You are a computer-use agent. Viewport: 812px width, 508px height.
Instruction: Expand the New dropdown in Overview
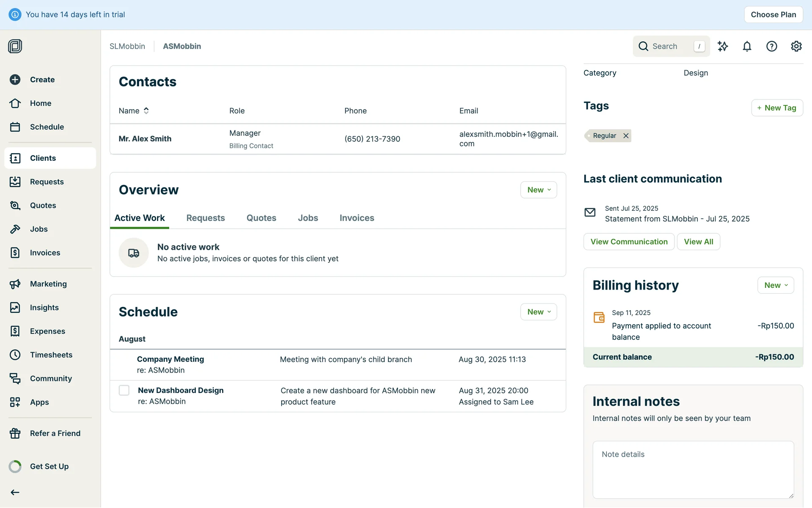click(x=538, y=190)
